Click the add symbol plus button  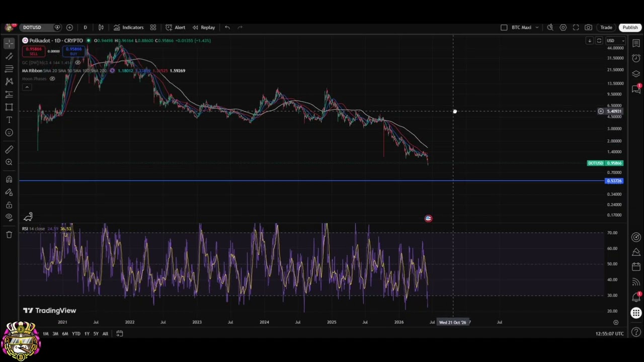(x=69, y=28)
